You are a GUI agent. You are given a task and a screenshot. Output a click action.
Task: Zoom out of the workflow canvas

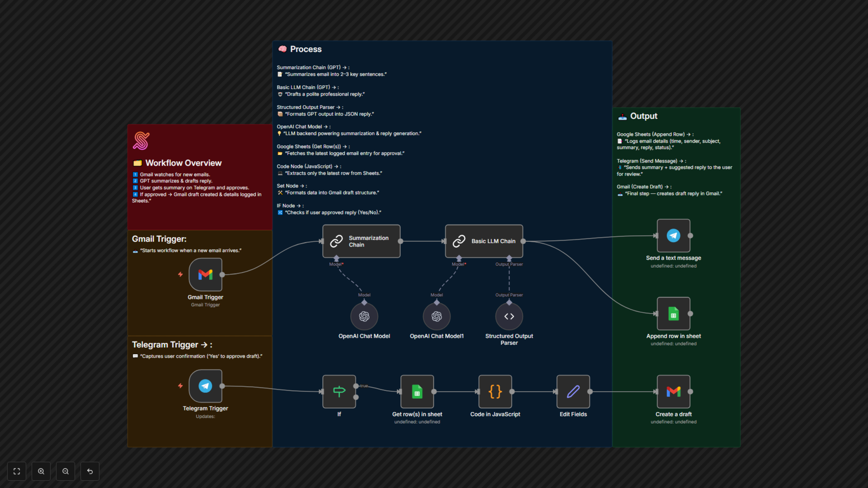pos(65,471)
